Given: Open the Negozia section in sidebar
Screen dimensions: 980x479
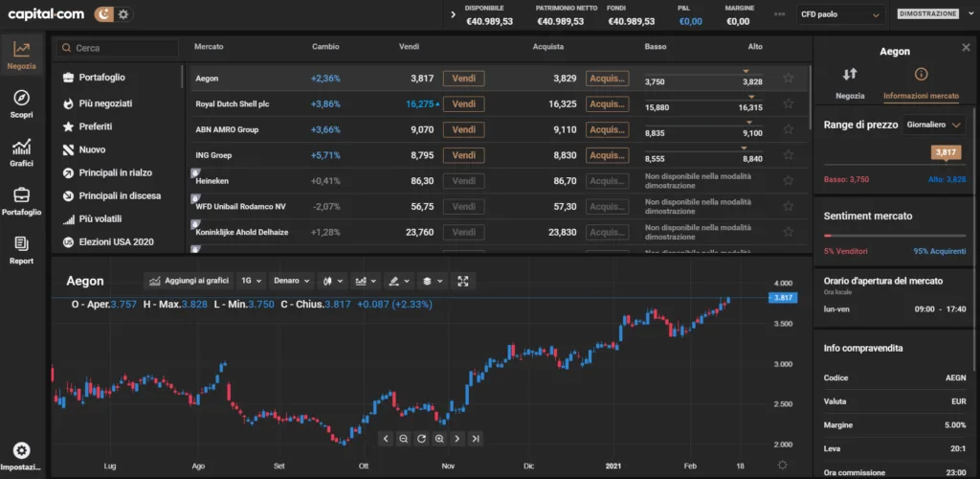Looking at the screenshot, I should (22, 55).
